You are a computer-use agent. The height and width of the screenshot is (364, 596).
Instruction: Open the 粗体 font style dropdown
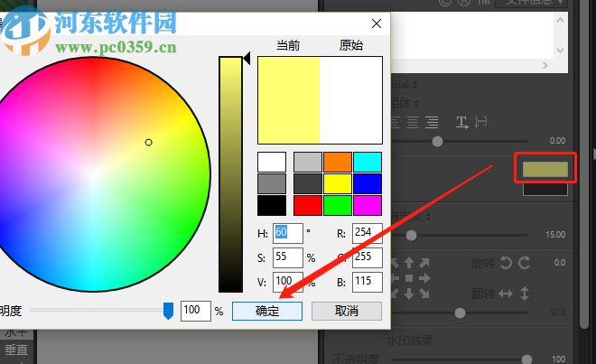click(x=405, y=103)
